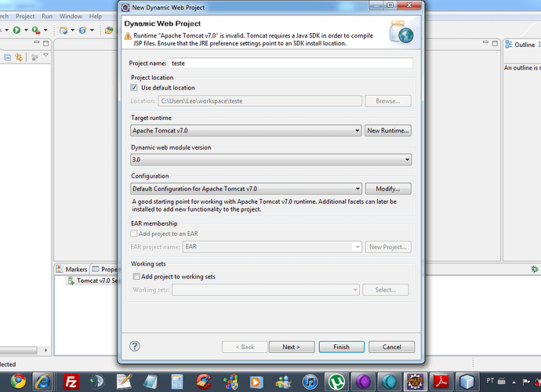Check Add project to an EAR

point(134,234)
